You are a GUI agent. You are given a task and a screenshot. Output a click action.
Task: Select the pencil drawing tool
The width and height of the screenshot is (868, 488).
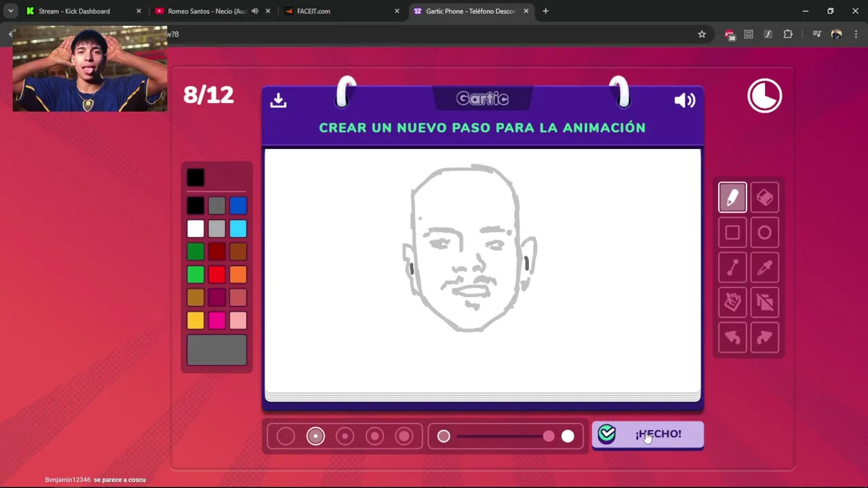732,198
